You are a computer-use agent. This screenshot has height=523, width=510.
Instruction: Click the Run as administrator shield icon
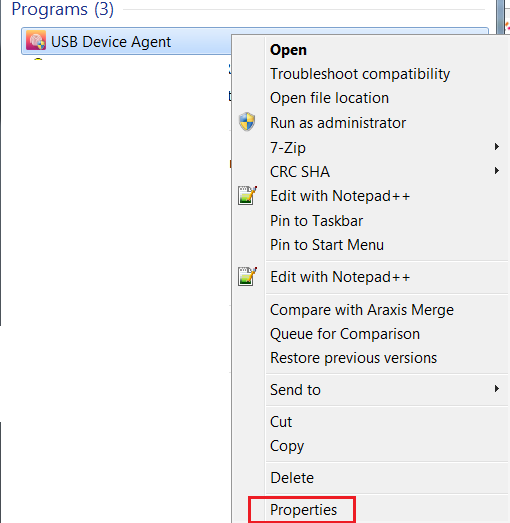247,122
